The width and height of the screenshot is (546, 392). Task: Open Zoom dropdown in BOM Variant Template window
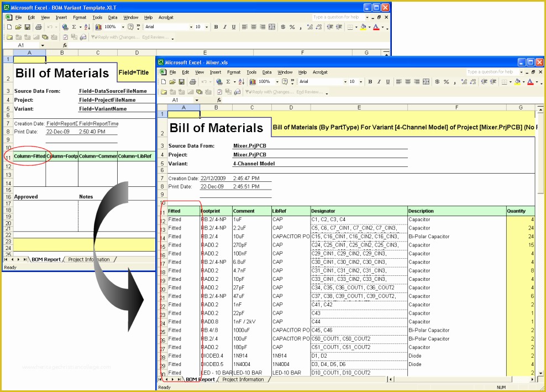tap(123, 27)
